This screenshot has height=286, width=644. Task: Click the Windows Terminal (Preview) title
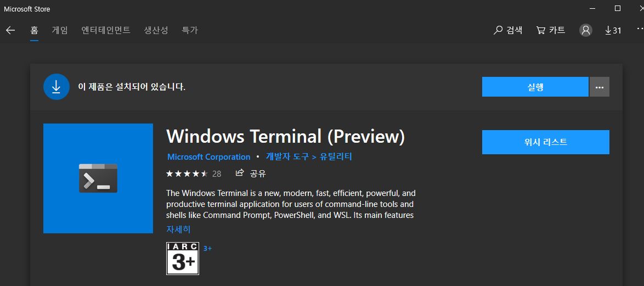285,136
